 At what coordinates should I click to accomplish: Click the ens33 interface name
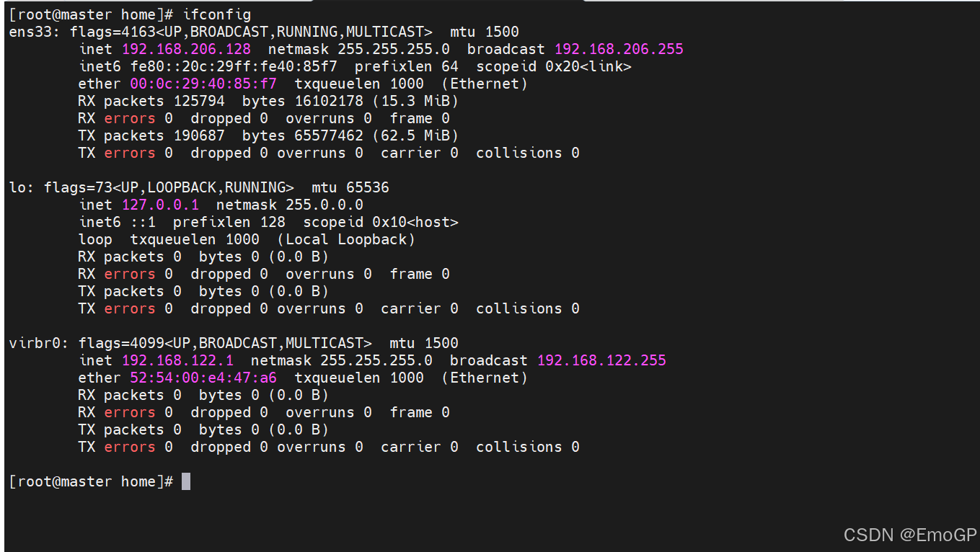tap(30, 32)
